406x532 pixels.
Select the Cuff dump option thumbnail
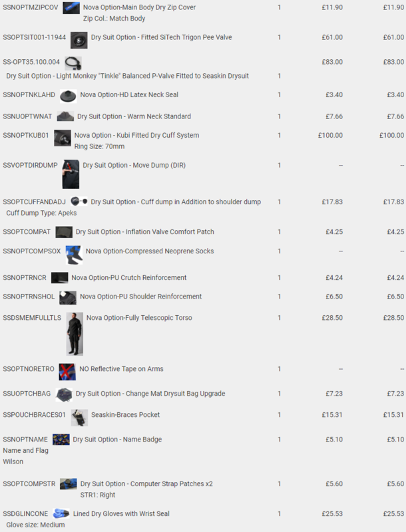point(79,201)
